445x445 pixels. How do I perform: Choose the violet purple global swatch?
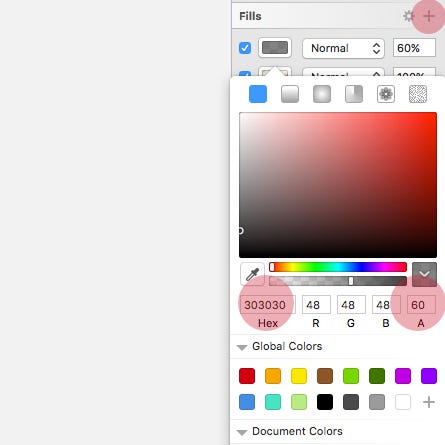(x=429, y=376)
